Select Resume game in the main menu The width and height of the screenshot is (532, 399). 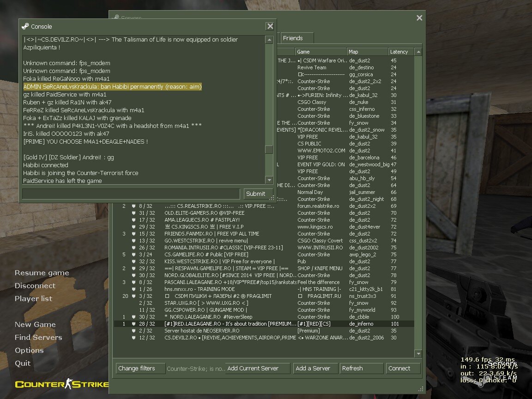(x=42, y=273)
